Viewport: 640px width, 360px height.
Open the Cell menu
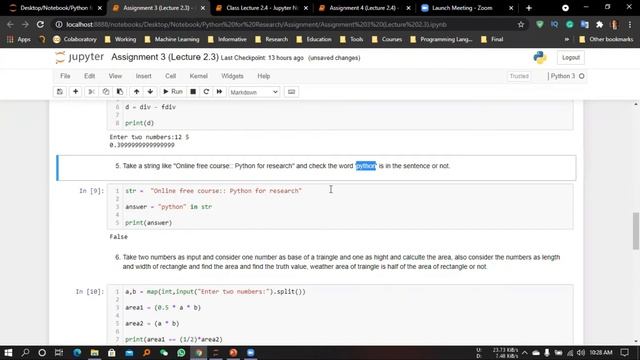click(x=170, y=76)
